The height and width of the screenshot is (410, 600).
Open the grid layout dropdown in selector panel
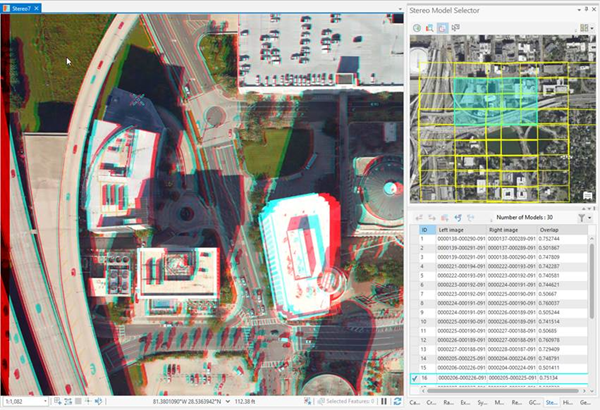585,28
